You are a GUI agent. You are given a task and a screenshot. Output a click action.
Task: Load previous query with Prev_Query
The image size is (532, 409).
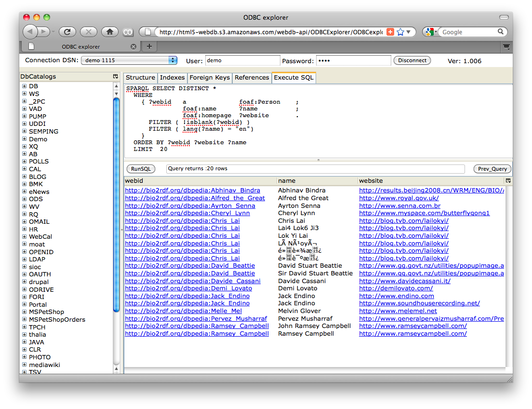click(x=492, y=169)
